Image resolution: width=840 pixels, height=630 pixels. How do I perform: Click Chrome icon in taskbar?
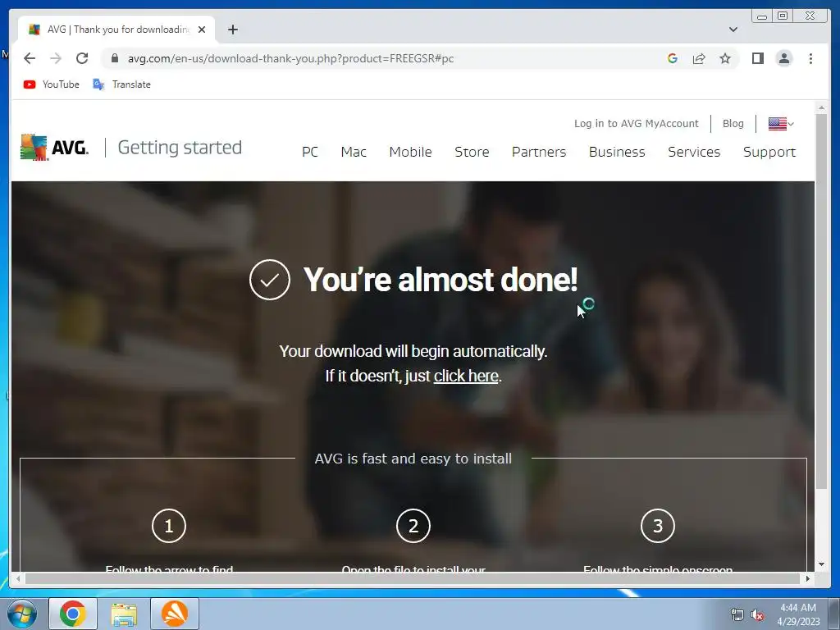(73, 614)
